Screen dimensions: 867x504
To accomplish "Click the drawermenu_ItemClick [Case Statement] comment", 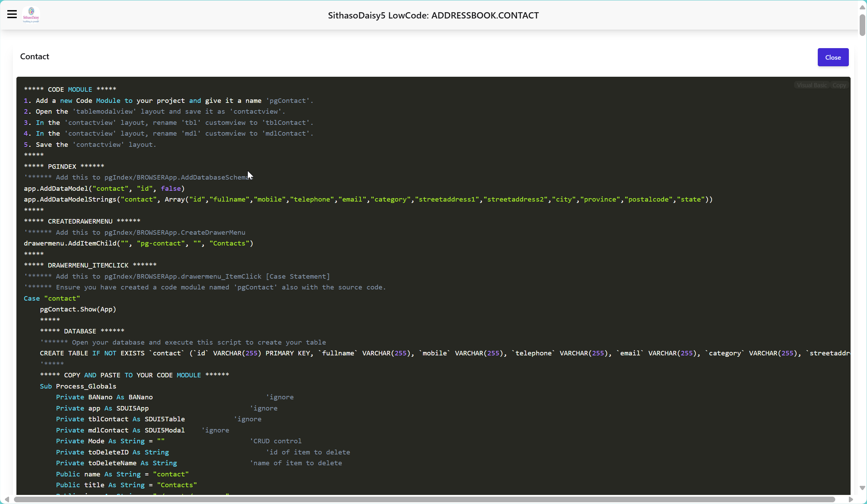I will coord(177,276).
